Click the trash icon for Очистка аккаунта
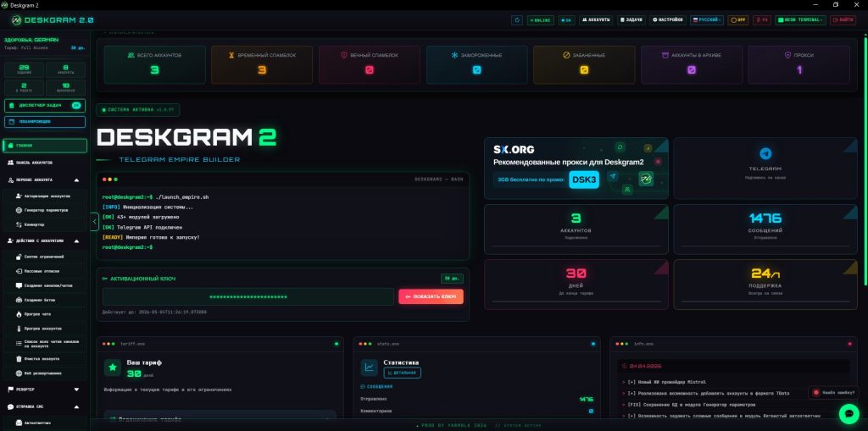The image size is (868, 431). pyautogui.click(x=19, y=358)
